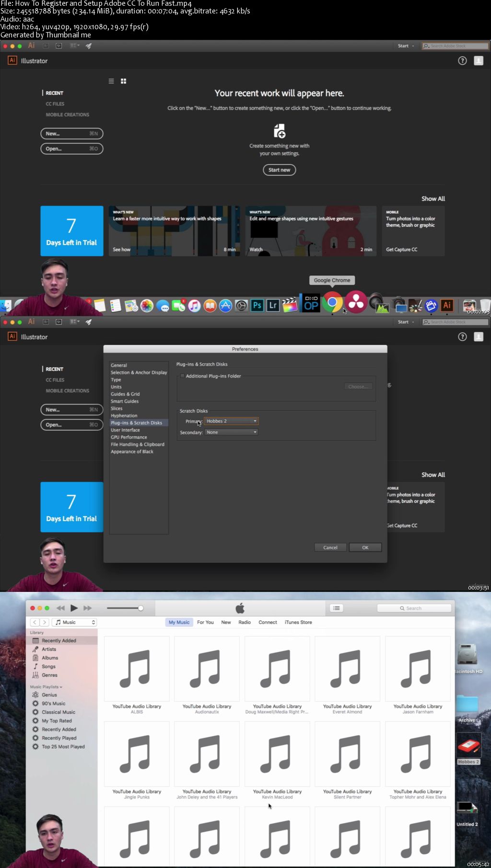Screen dimensions: 491x868
Task: Open Google Chrome from the dock
Action: pos(332,303)
